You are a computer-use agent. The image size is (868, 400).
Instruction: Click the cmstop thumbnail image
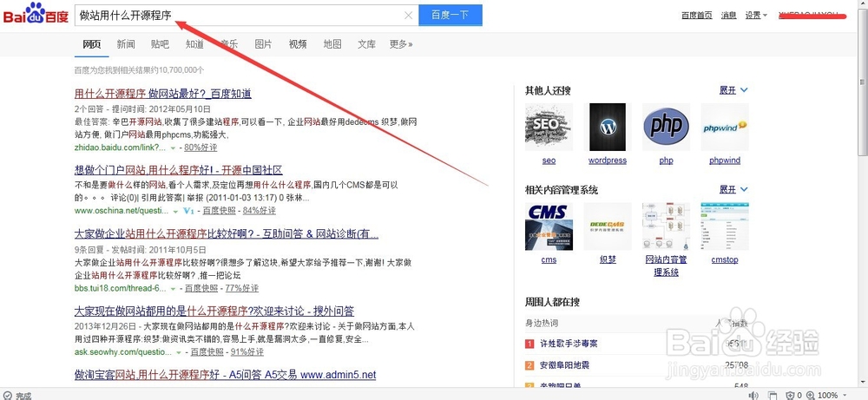[x=725, y=226]
